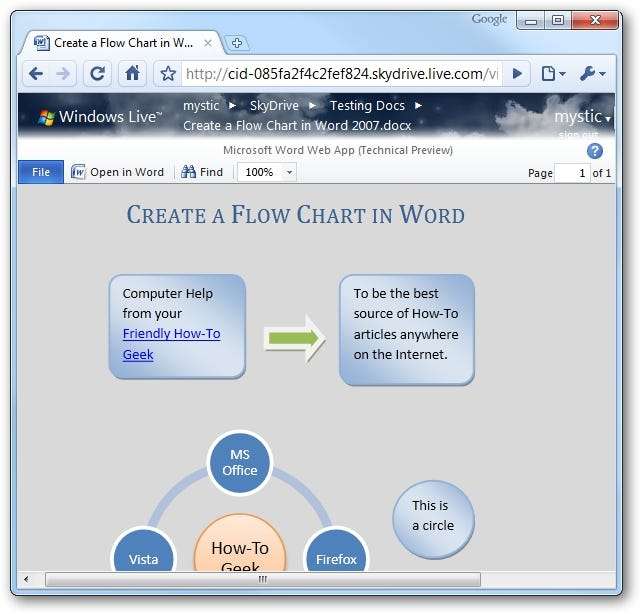This screenshot has width=641, height=614.
Task: Click the MS Office circle
Action: [x=240, y=462]
